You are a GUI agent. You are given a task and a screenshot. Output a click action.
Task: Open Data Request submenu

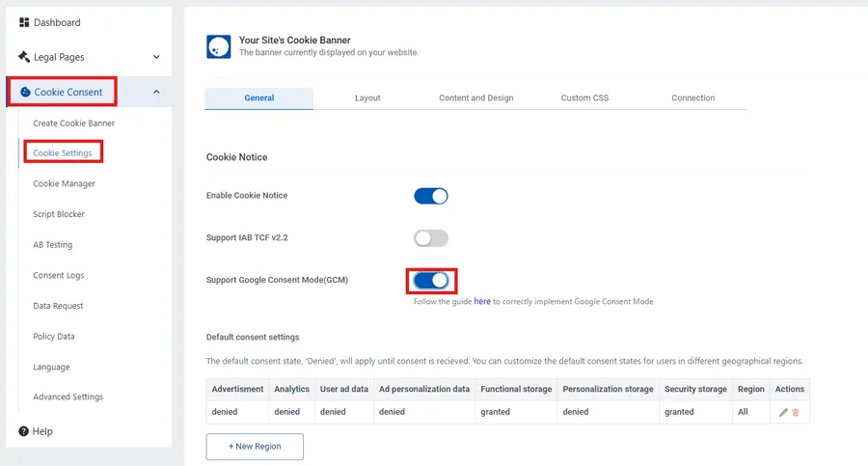[58, 306]
